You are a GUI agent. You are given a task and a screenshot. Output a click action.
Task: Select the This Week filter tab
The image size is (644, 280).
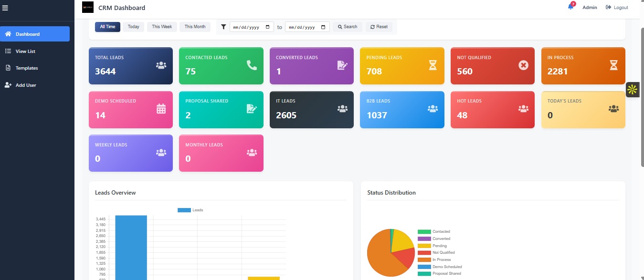[x=162, y=27]
